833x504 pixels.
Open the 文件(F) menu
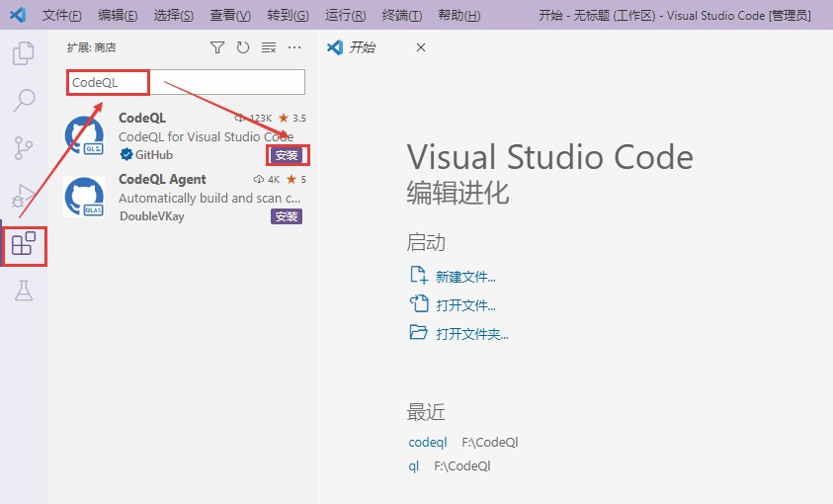tap(61, 16)
